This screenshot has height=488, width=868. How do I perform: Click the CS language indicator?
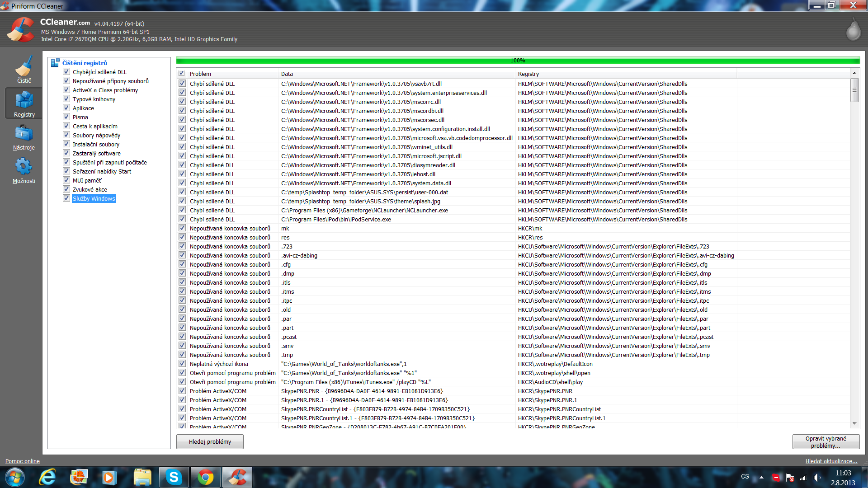click(745, 476)
